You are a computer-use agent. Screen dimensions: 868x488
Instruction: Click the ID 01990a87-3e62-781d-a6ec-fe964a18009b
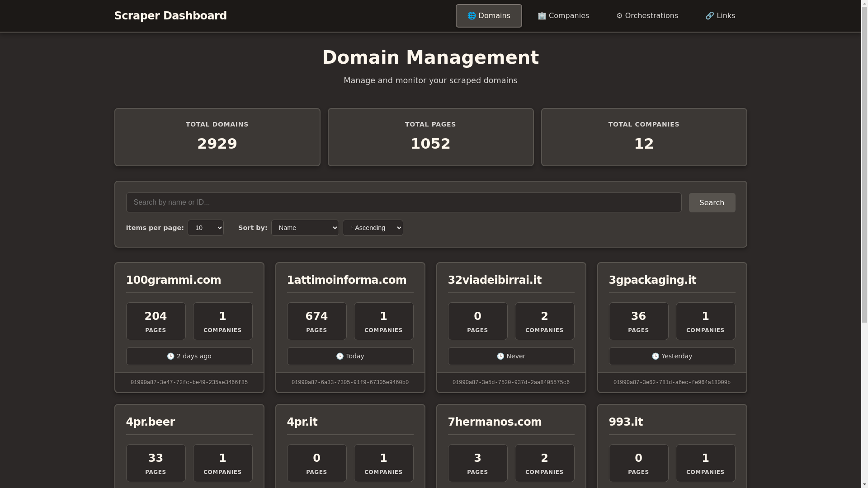pos(672,383)
